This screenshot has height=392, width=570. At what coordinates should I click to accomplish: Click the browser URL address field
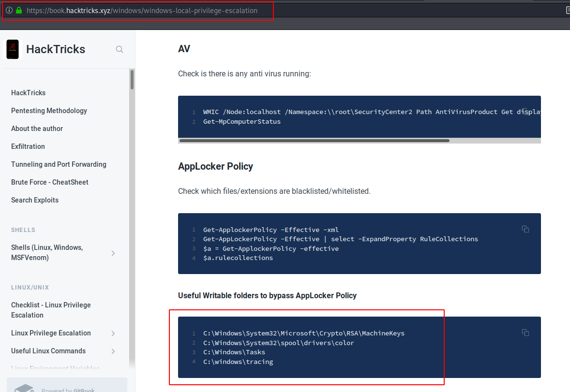pyautogui.click(x=142, y=11)
